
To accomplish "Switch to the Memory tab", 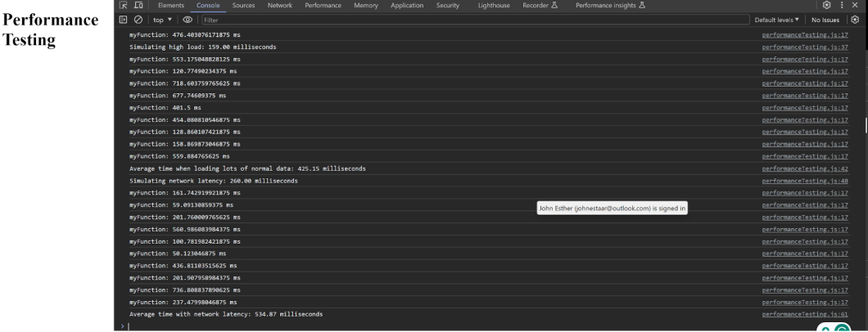I will [366, 6].
